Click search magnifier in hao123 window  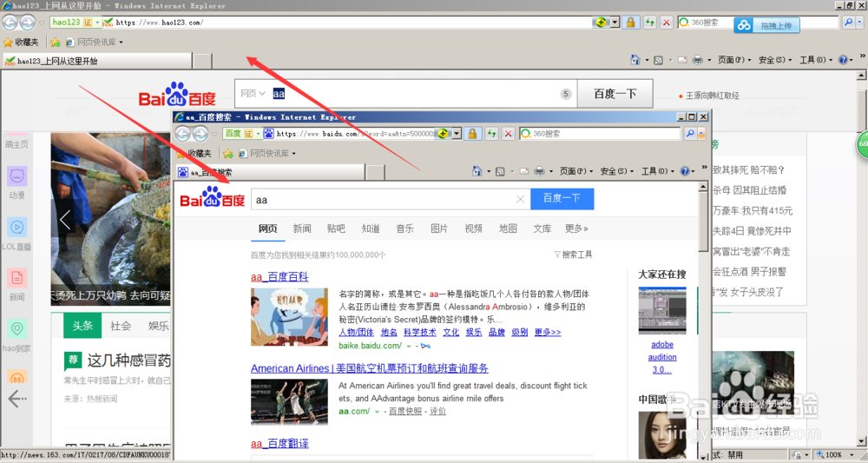[848, 23]
